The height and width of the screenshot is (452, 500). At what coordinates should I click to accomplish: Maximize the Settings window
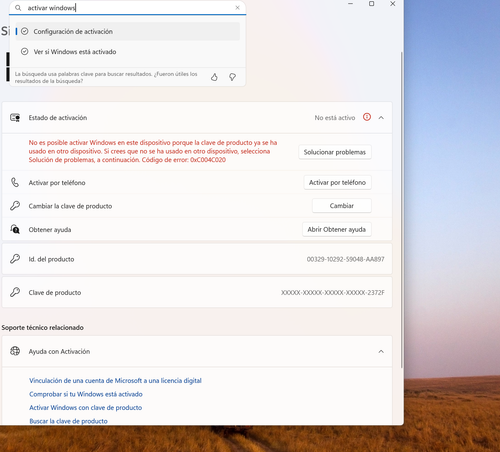point(371,4)
